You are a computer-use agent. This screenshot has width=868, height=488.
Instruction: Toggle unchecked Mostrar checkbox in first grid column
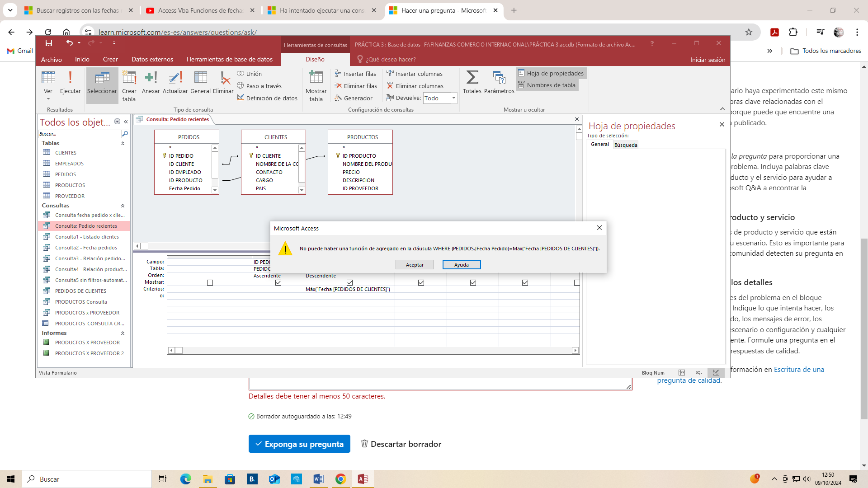[210, 282]
